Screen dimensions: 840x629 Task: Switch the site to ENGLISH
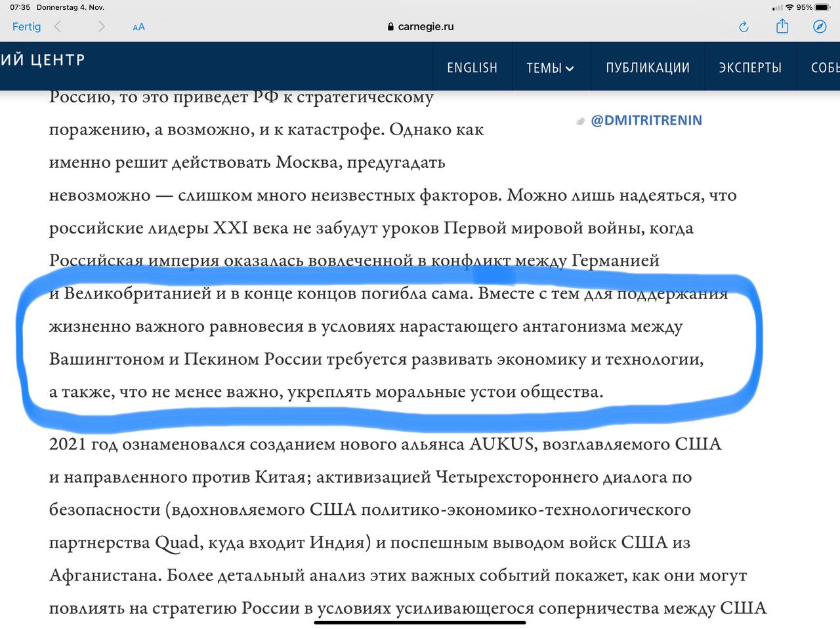point(472,68)
